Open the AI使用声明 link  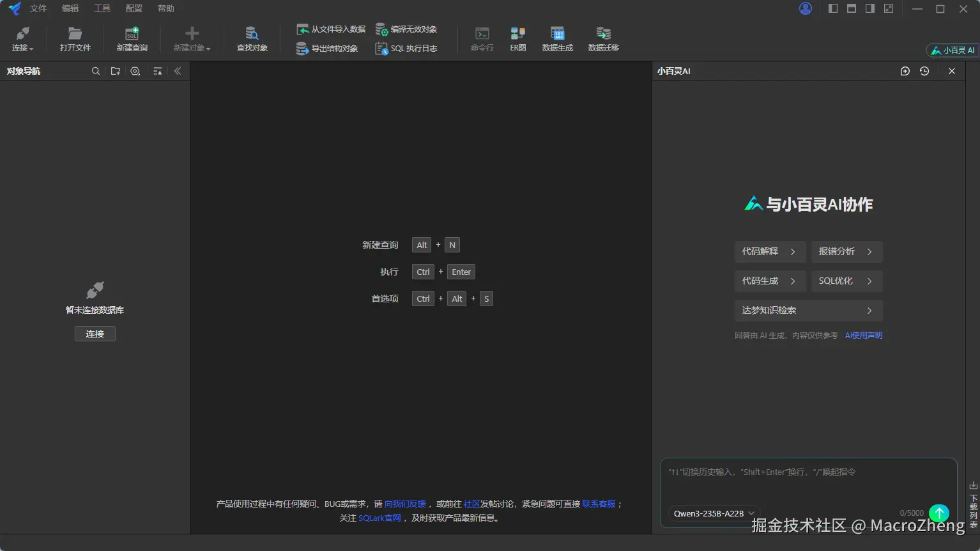pyautogui.click(x=864, y=336)
